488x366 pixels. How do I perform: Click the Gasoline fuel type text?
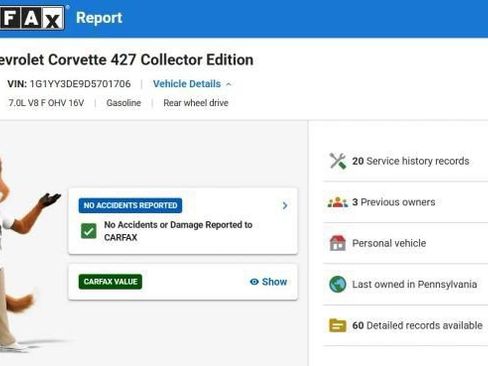tap(124, 103)
